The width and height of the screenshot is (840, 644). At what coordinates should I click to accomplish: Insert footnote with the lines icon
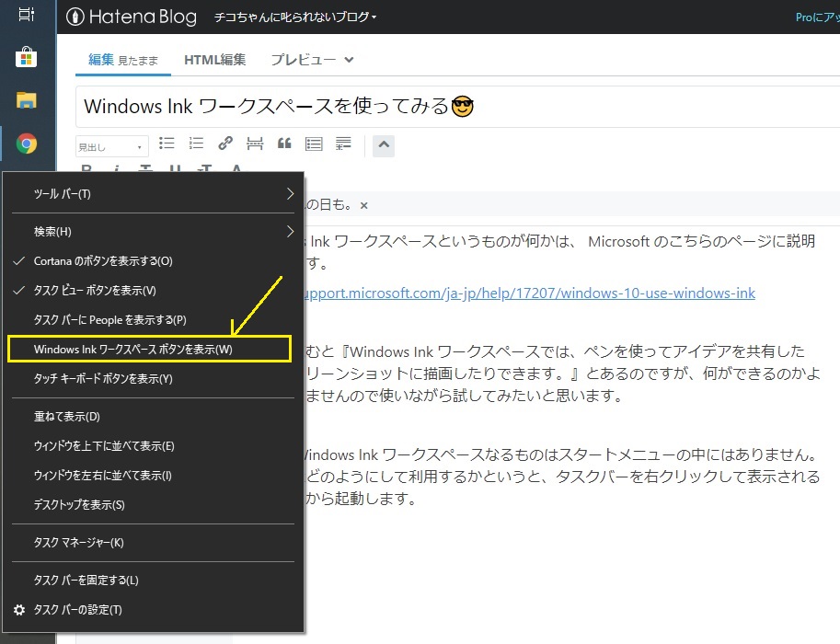click(x=343, y=144)
